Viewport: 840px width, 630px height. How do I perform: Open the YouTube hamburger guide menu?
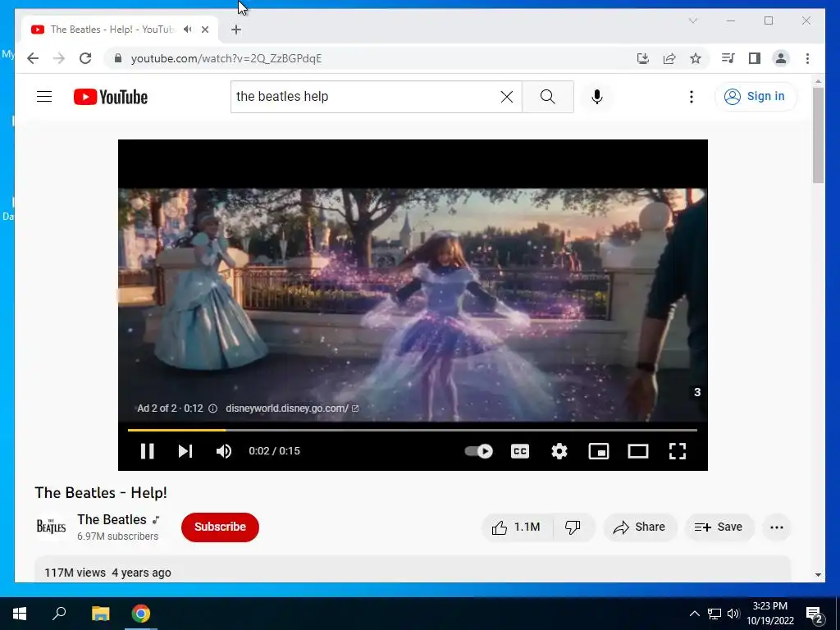(44, 97)
